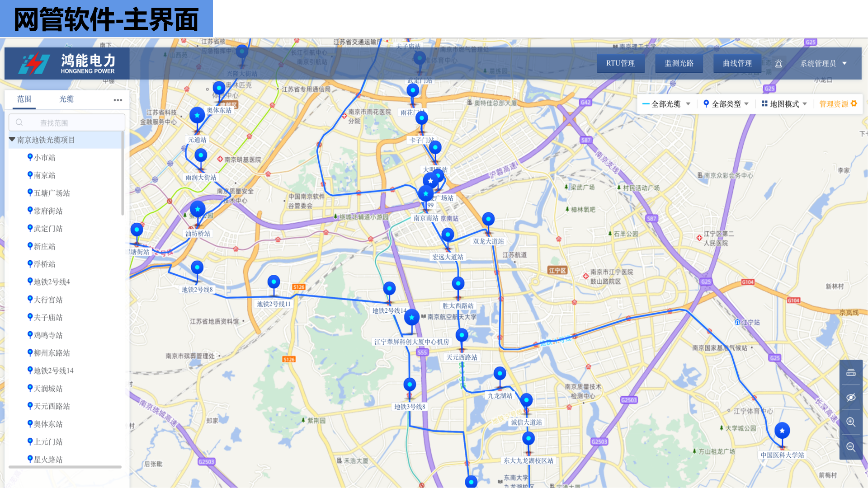Open the device layer icon on map toolbar
Screen dimensions: 868x488
[x=851, y=372]
